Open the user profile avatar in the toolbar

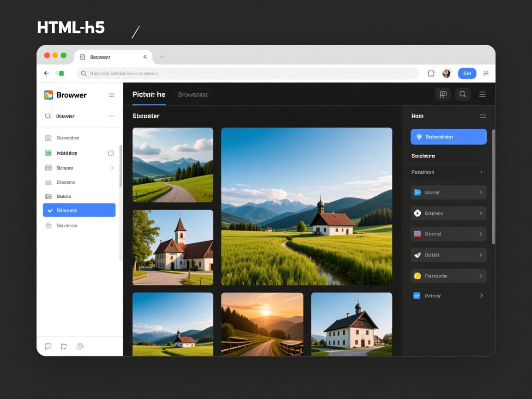(x=446, y=73)
